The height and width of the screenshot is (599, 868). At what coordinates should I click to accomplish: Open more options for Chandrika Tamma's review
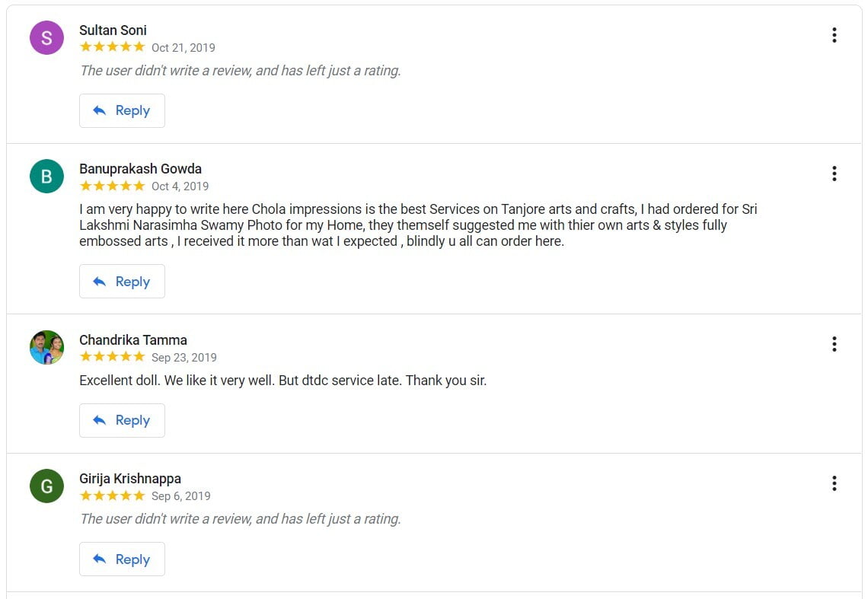(x=834, y=345)
